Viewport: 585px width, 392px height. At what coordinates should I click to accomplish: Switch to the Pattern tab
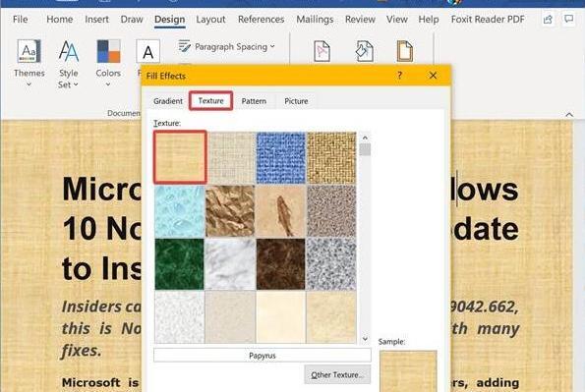click(x=254, y=101)
